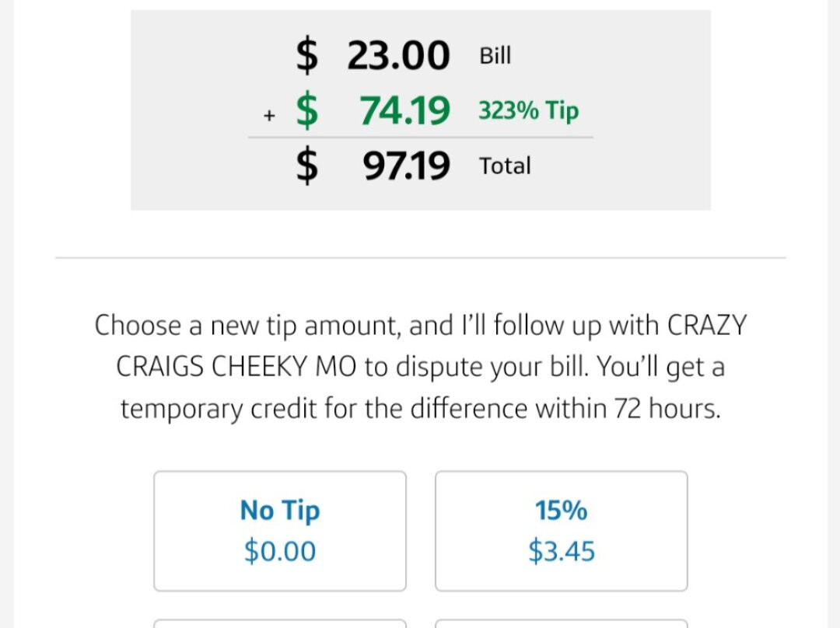Tap the partially visible bottom-left tip option
Screen dimensions: 840x628
pyautogui.click(x=280, y=623)
